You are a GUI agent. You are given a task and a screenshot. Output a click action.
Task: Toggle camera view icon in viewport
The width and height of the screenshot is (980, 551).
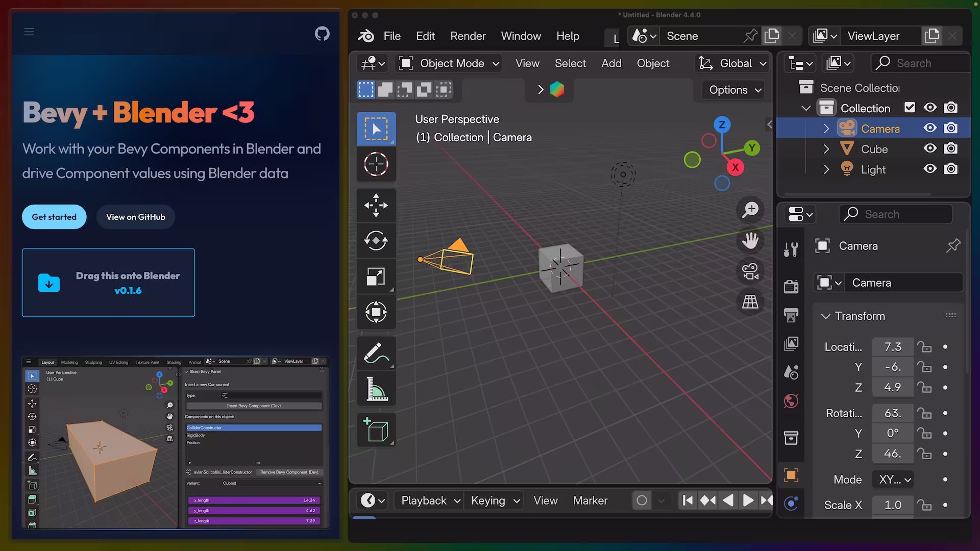point(750,271)
